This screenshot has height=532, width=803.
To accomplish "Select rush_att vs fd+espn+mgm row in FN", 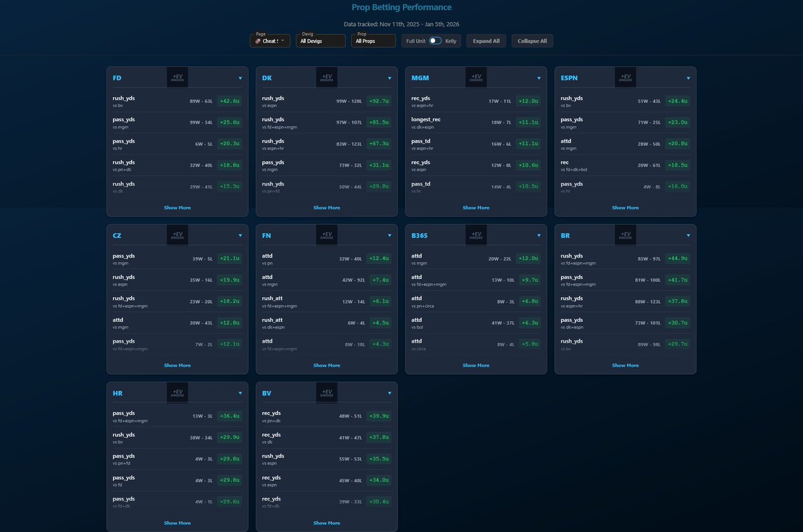I will (x=327, y=302).
